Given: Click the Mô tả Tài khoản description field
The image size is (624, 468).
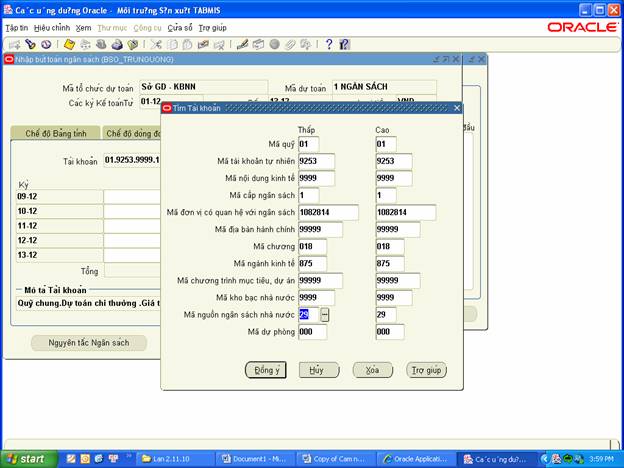Looking at the screenshot, I should pos(88,303).
